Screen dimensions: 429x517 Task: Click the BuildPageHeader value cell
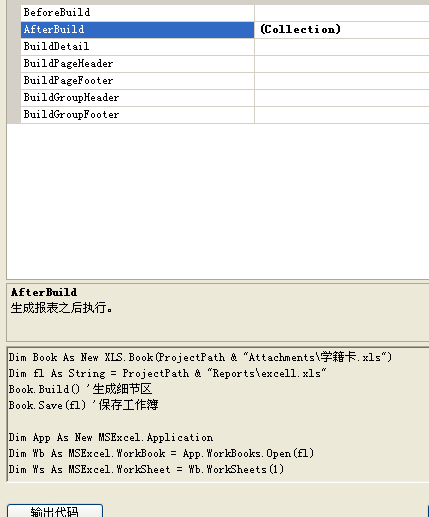click(342, 64)
